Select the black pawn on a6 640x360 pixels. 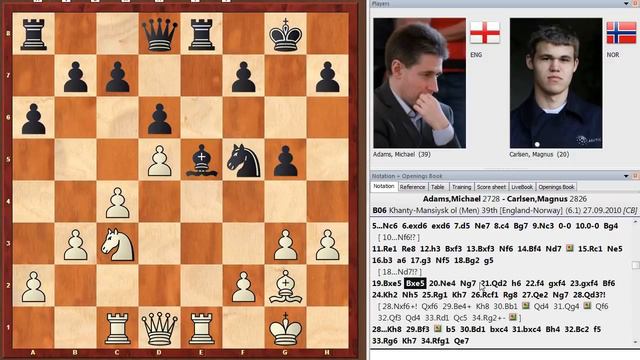(33, 118)
